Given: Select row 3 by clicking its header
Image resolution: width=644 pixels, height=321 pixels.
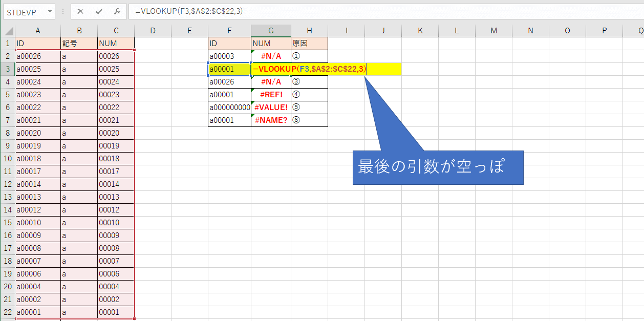Looking at the screenshot, I should (7, 69).
